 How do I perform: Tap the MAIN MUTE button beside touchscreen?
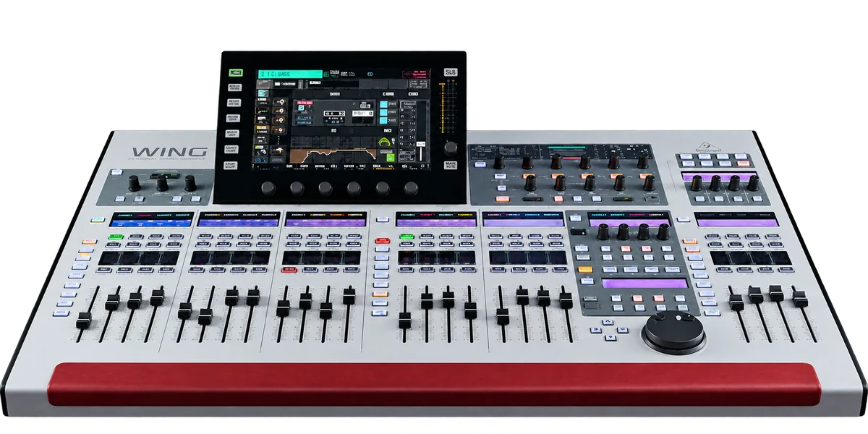click(451, 165)
